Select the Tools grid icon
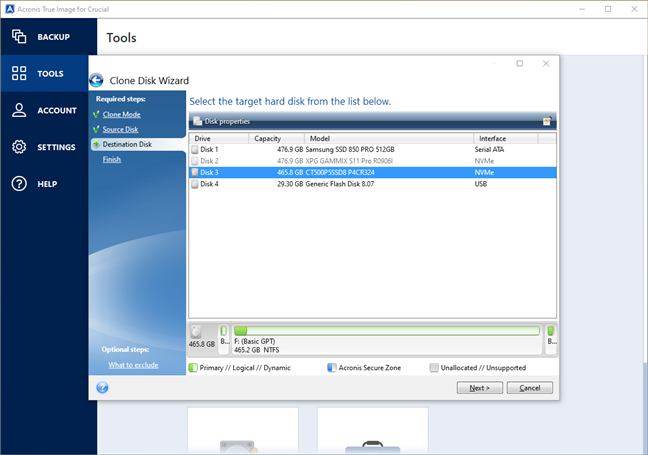Image resolution: width=648 pixels, height=455 pixels. coord(19,73)
